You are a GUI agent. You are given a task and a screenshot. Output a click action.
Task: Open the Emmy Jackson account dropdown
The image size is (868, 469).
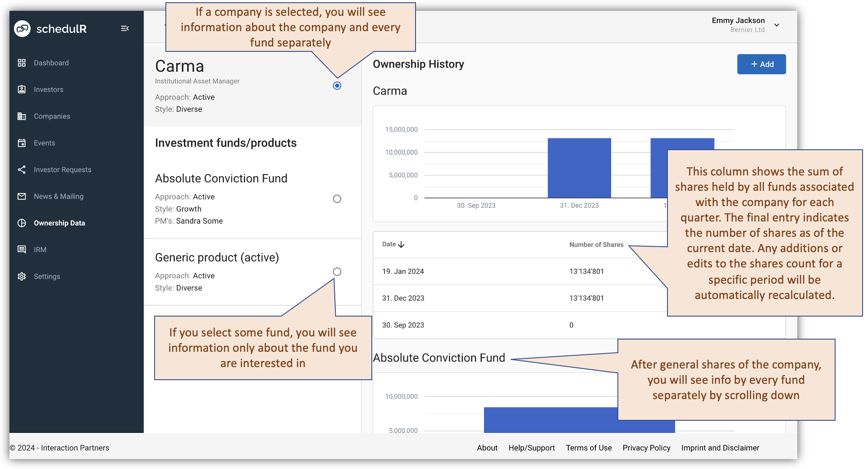777,25
